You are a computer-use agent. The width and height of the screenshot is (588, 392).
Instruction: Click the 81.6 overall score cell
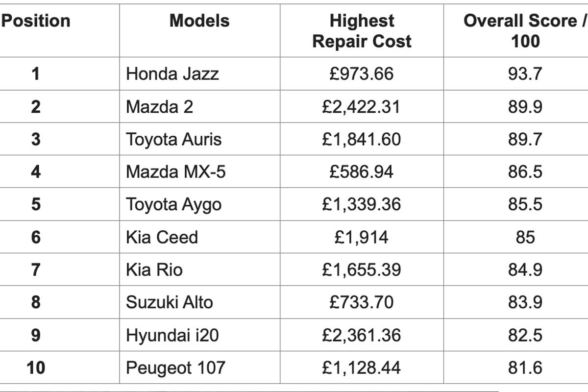pos(525,368)
